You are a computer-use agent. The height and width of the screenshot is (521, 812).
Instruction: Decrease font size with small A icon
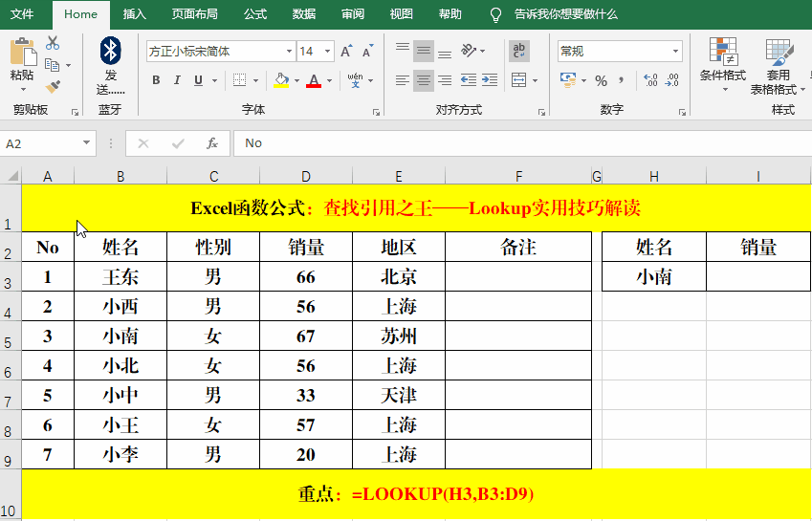pyautogui.click(x=367, y=52)
